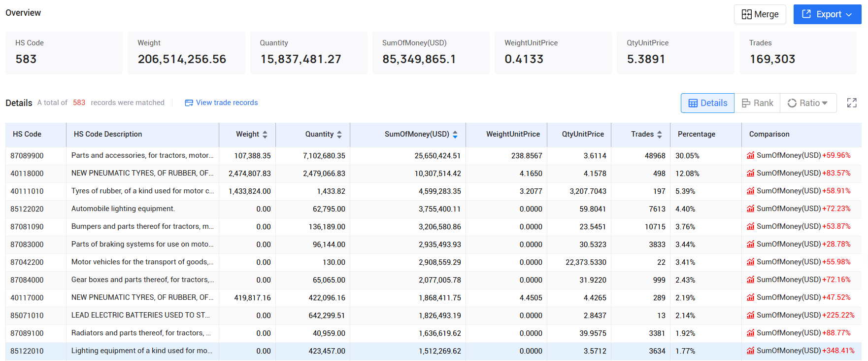Click SumOfMoney value 25,650,424.51
The width and height of the screenshot is (868, 361).
437,156
